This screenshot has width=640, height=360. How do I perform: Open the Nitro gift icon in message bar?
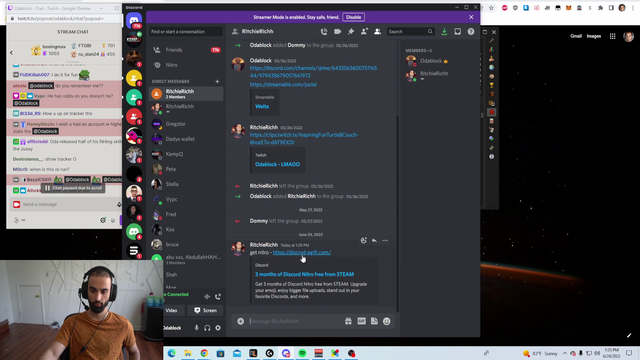tap(348, 321)
